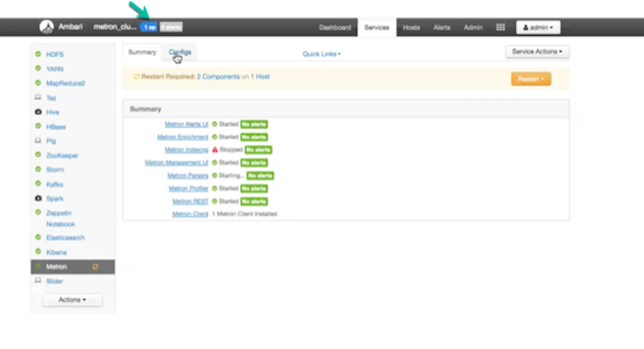Open Metron Enrichment link
644x349 pixels.
(x=183, y=137)
